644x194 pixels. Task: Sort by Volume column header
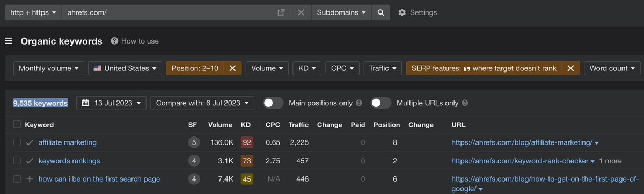coord(220,125)
